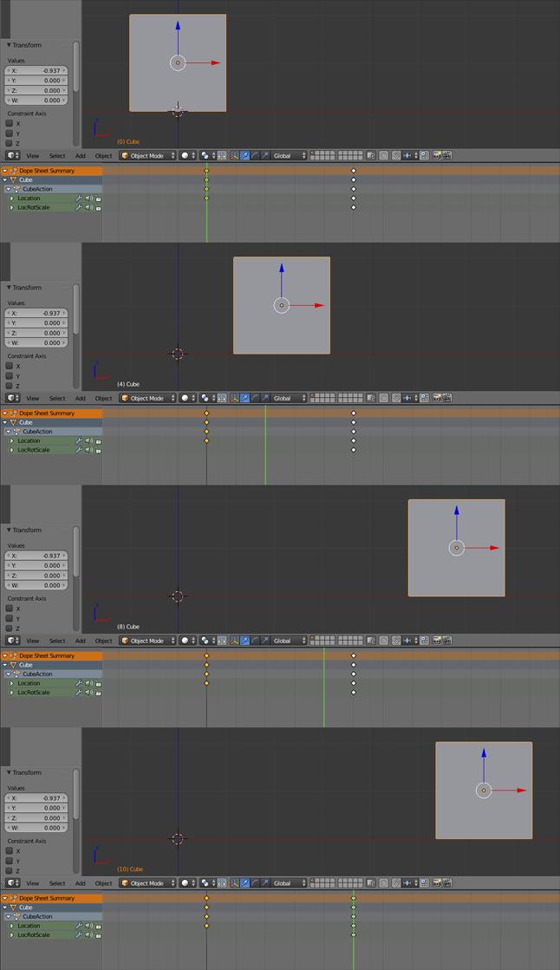Open editor type selector in the (4) Cube view
The image size is (560, 970).
pyautogui.click(x=12, y=399)
